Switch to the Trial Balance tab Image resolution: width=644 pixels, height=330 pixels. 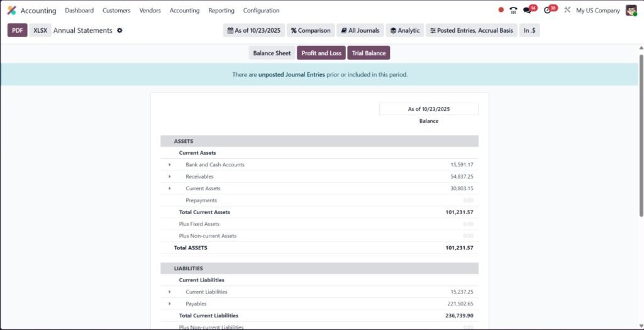click(369, 53)
